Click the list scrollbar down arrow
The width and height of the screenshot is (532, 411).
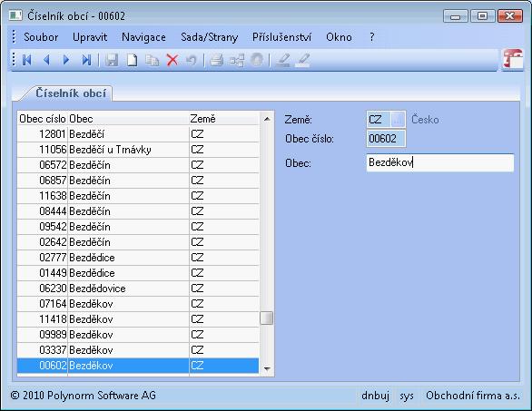267,368
